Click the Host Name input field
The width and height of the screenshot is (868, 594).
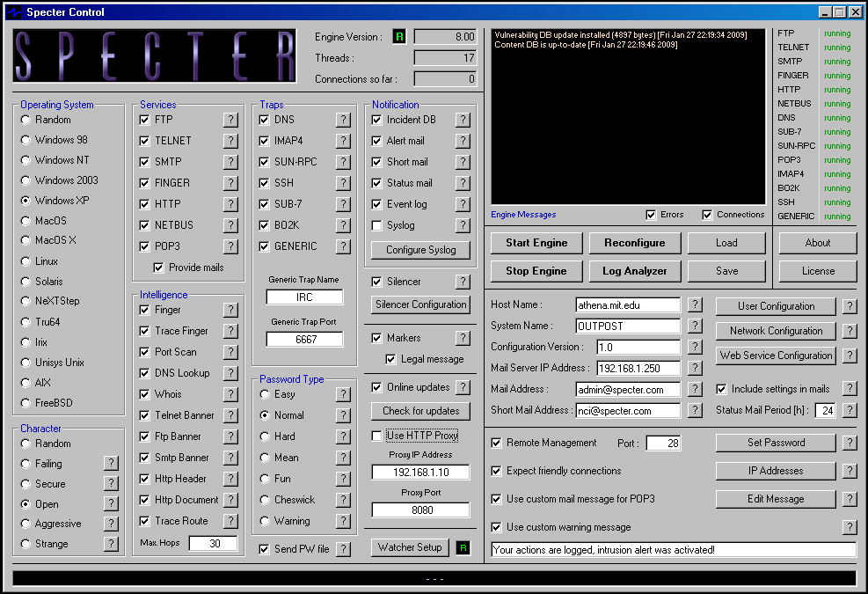pyautogui.click(x=628, y=305)
